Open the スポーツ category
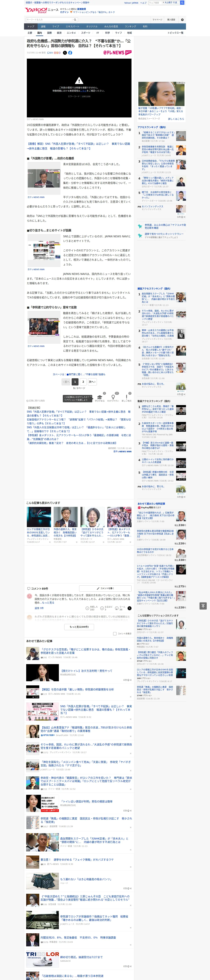The image size is (210, 980). [86, 33]
